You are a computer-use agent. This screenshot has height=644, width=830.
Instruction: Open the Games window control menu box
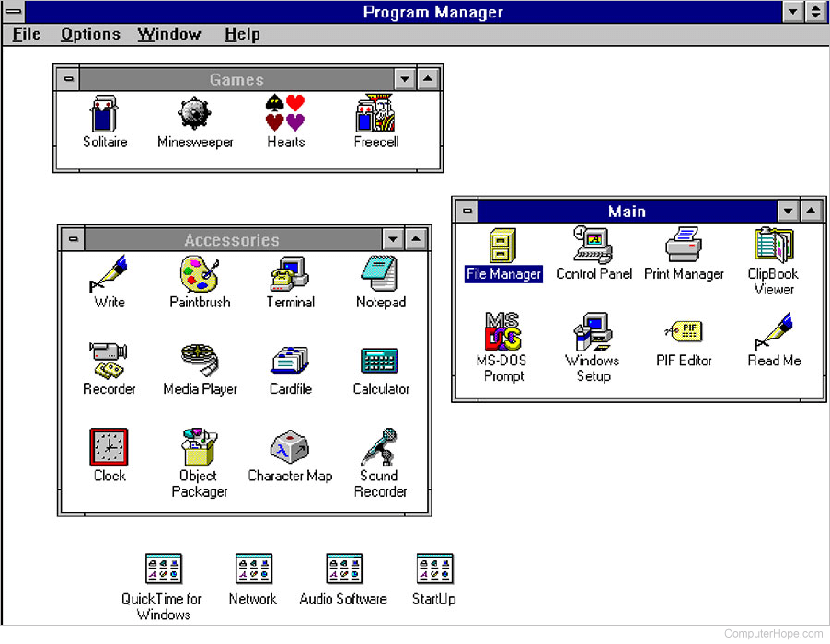(68, 79)
